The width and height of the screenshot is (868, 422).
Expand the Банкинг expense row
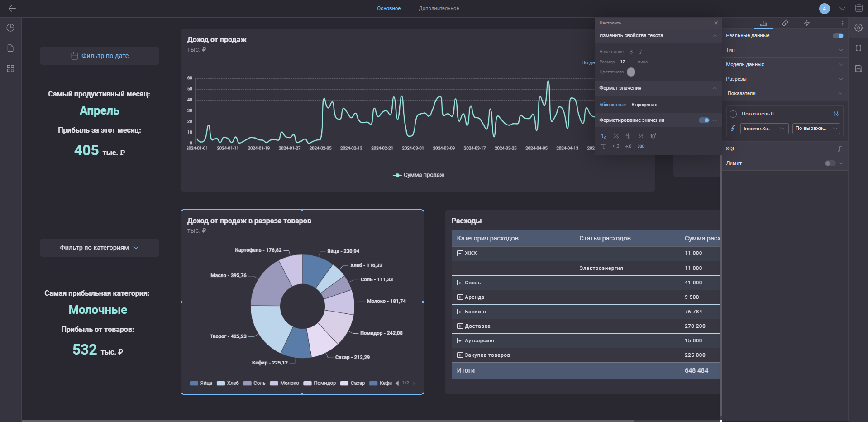460,312
